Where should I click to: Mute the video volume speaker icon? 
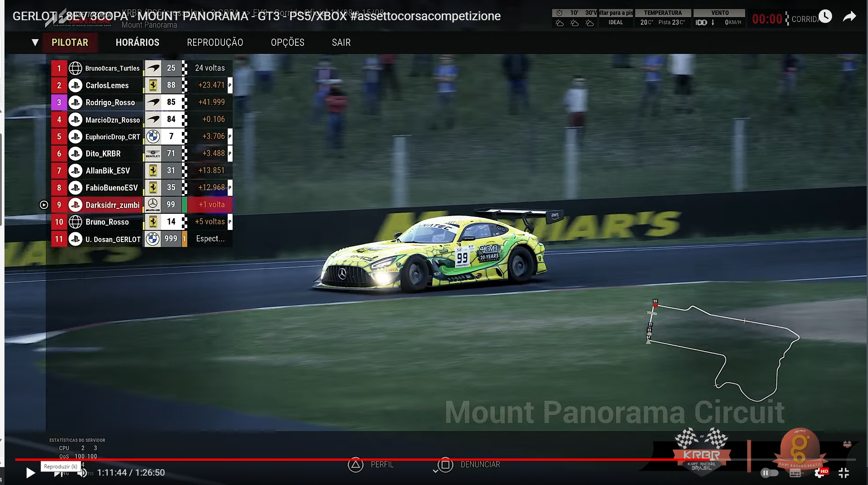click(82, 473)
